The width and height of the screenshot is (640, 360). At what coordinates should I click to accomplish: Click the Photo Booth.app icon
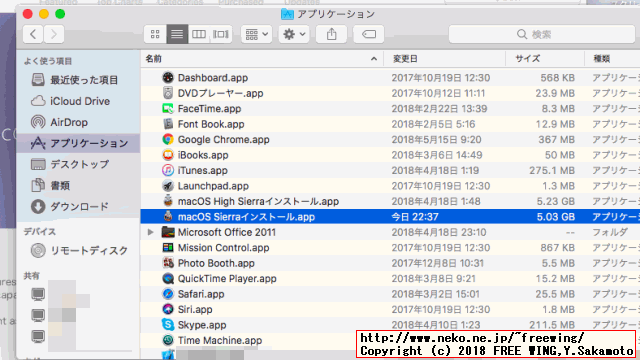[168, 263]
